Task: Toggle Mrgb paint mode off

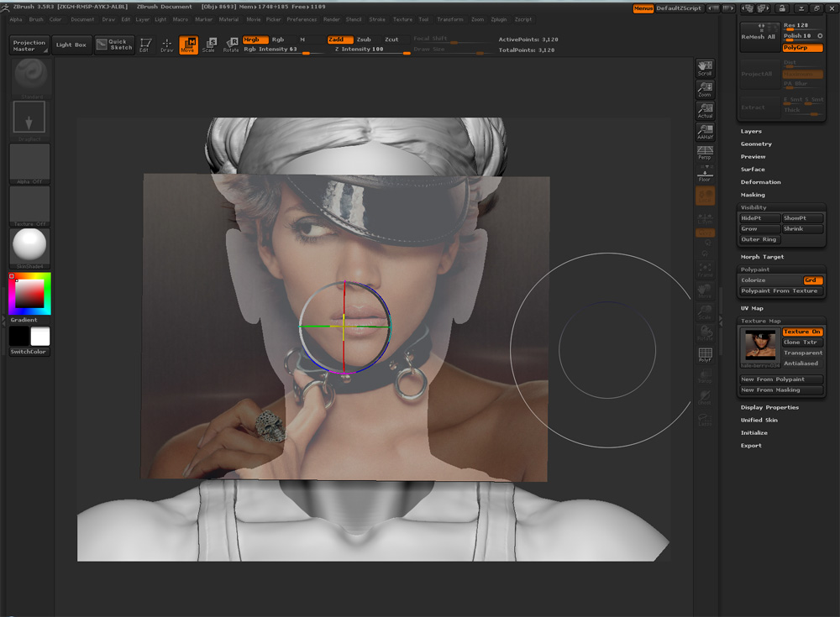Action: pos(255,39)
